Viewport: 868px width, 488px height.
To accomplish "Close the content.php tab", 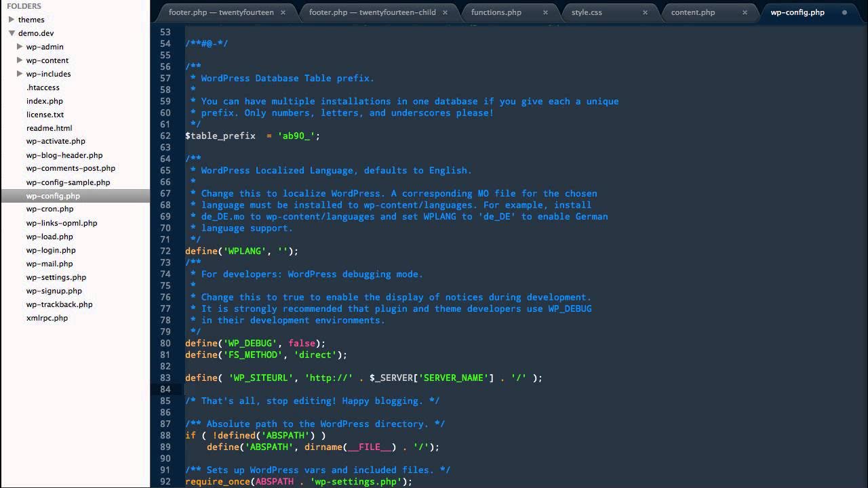I will click(745, 12).
